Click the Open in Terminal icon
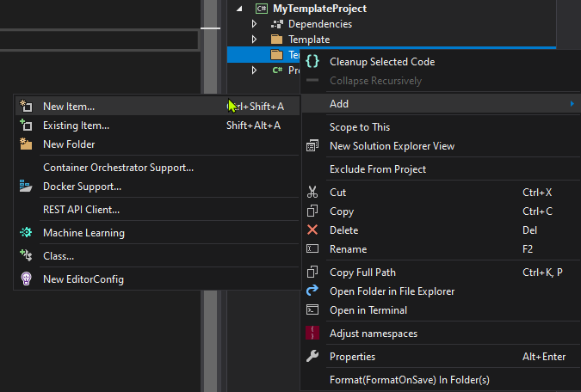This screenshot has width=581, height=392. click(312, 309)
